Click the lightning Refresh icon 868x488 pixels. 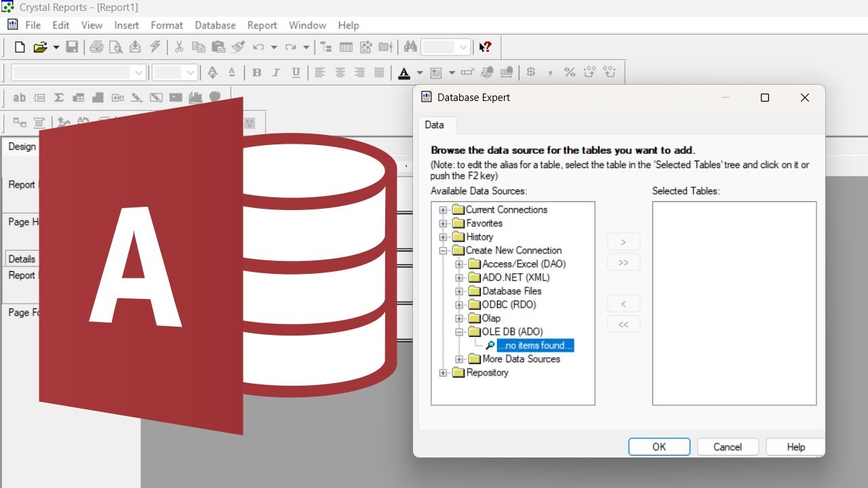click(x=155, y=47)
